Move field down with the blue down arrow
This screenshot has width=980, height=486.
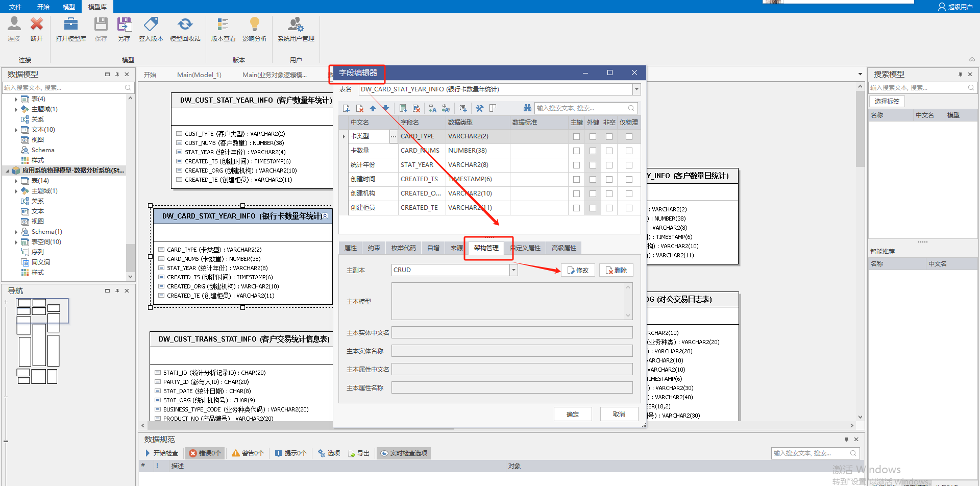point(386,108)
